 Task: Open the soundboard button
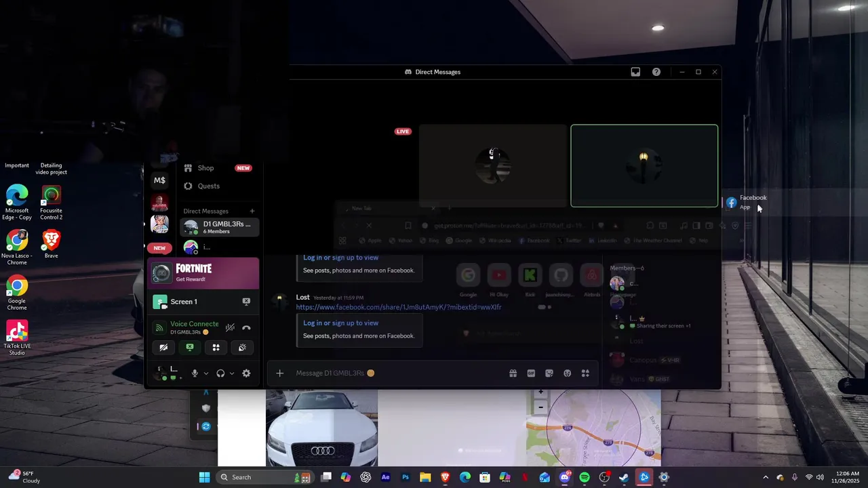pyautogui.click(x=242, y=347)
